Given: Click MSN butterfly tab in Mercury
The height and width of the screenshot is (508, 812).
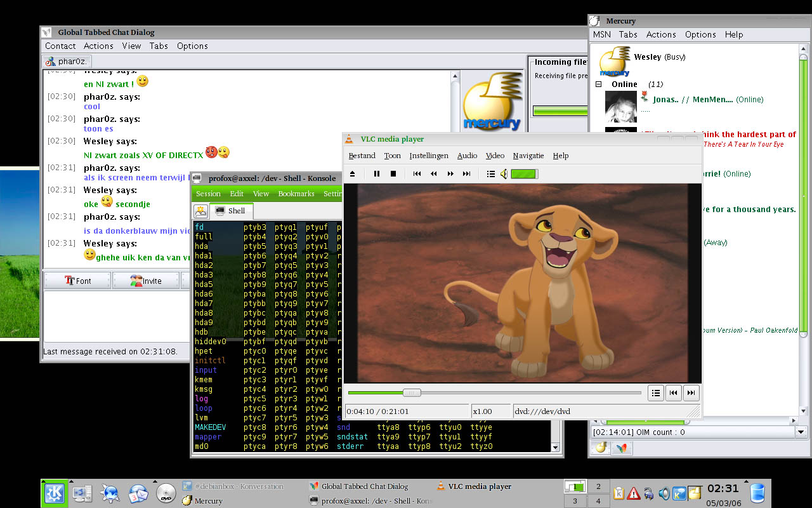Looking at the screenshot, I should pos(622,448).
